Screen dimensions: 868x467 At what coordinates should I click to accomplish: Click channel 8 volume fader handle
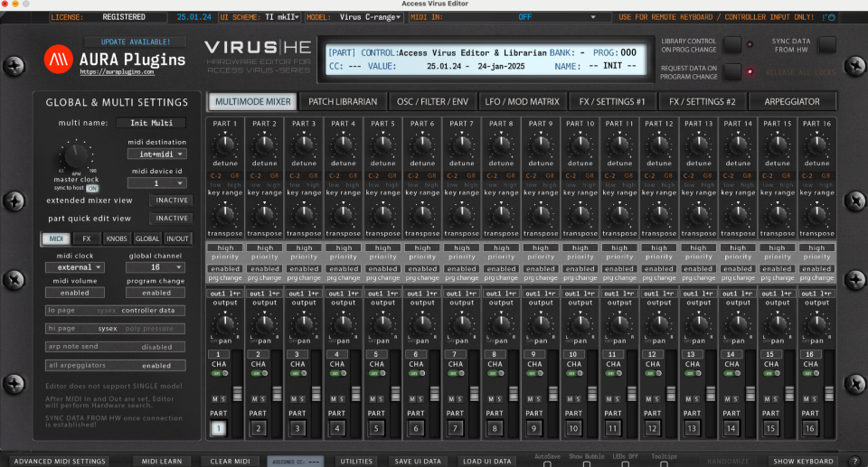pyautogui.click(x=514, y=393)
